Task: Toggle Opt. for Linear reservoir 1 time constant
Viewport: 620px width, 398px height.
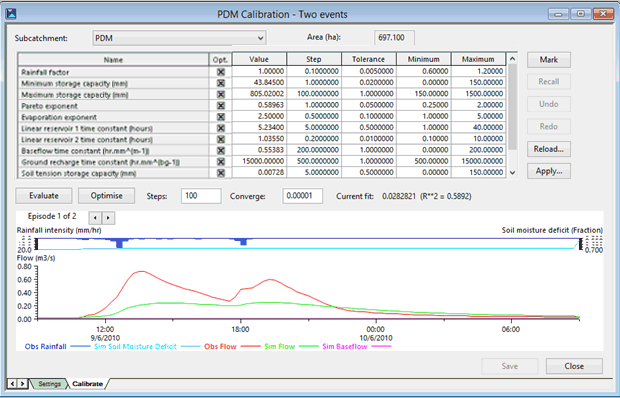Action: [x=221, y=128]
